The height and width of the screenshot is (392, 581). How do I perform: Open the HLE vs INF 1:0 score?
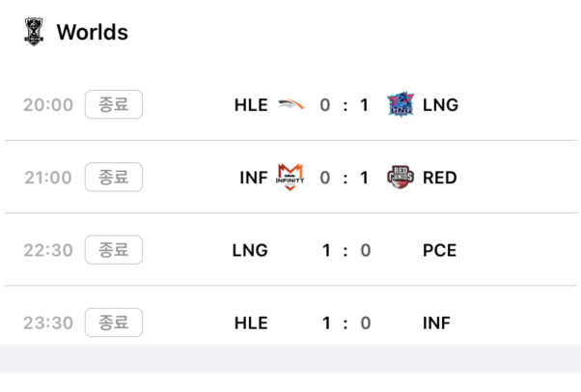coord(346,323)
